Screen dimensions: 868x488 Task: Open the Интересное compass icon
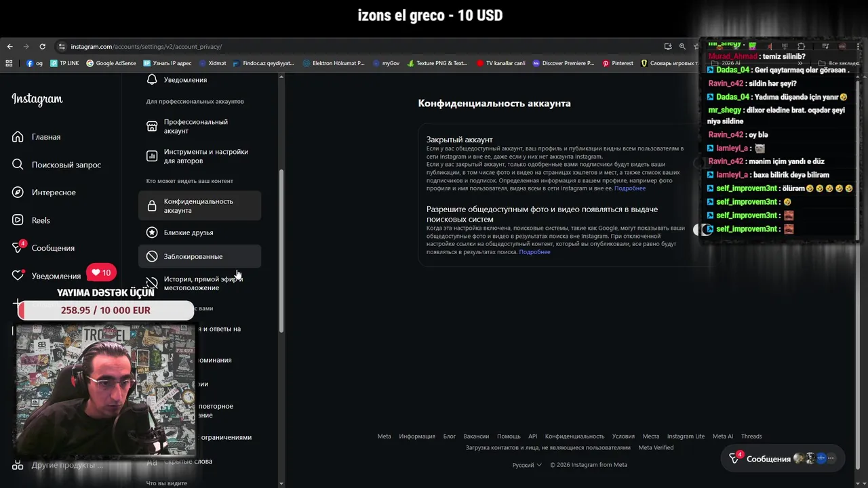tap(18, 192)
